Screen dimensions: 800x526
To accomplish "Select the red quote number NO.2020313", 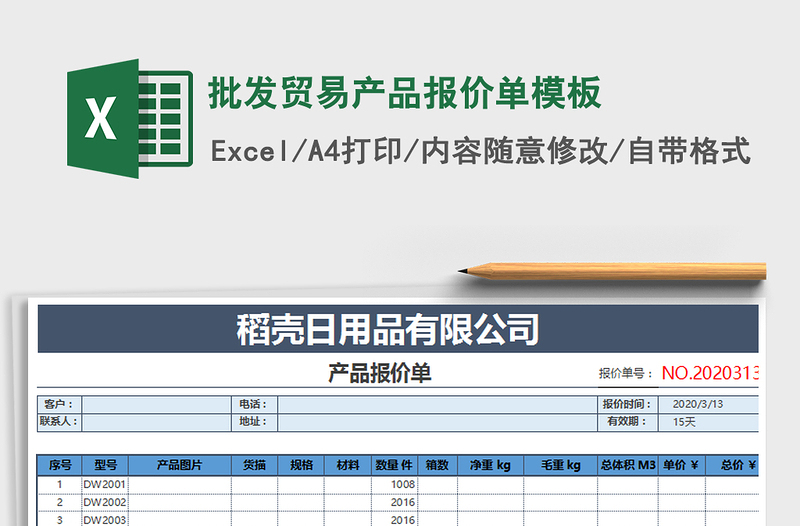I will (712, 373).
